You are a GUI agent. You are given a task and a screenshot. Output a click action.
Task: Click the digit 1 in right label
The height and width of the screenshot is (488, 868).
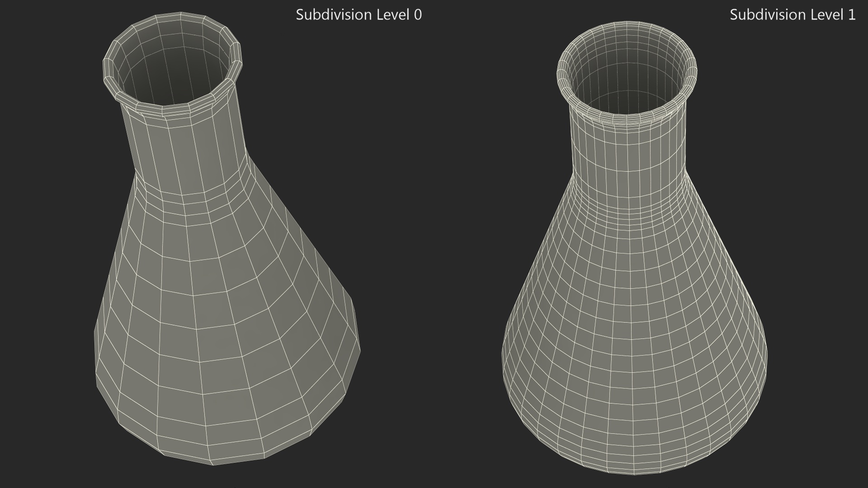tap(851, 15)
